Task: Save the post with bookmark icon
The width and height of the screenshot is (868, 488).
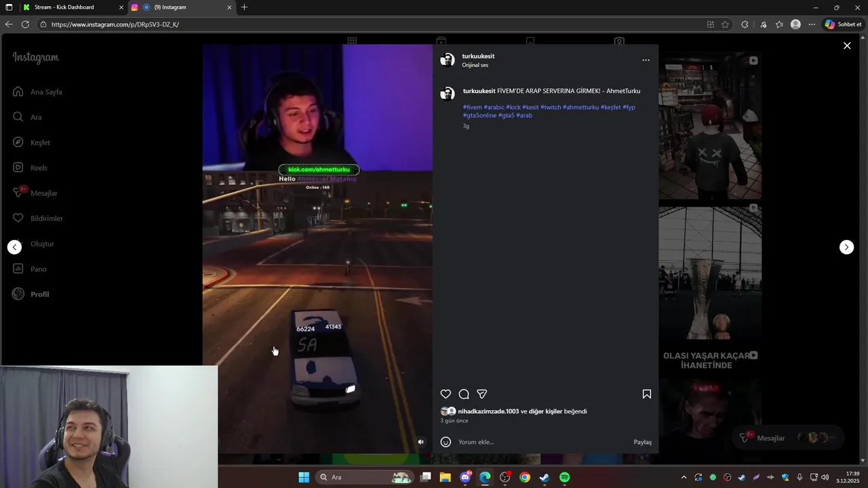Action: pyautogui.click(x=647, y=394)
